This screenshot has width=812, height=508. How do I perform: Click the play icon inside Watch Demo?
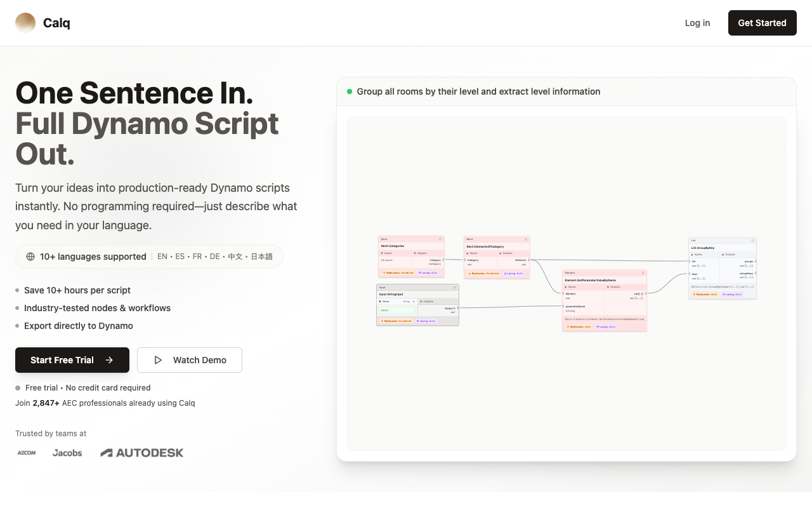tap(158, 360)
